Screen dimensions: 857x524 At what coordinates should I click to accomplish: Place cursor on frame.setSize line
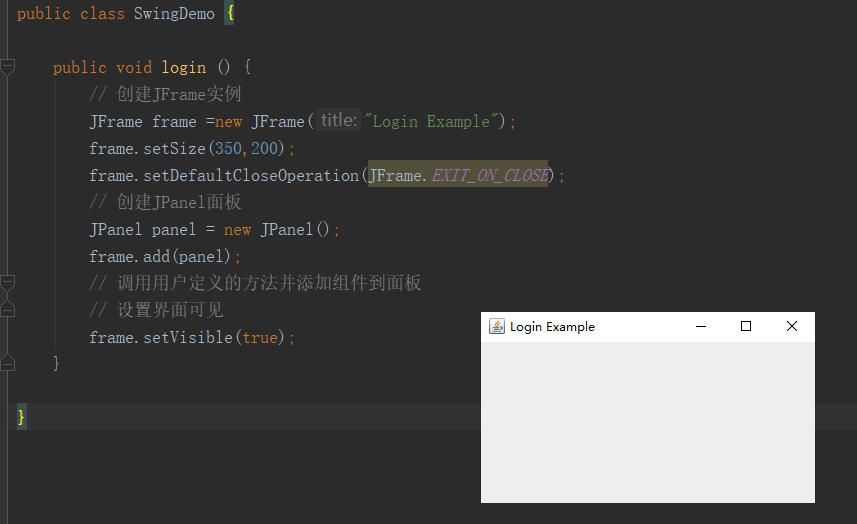pyautogui.click(x=192, y=148)
